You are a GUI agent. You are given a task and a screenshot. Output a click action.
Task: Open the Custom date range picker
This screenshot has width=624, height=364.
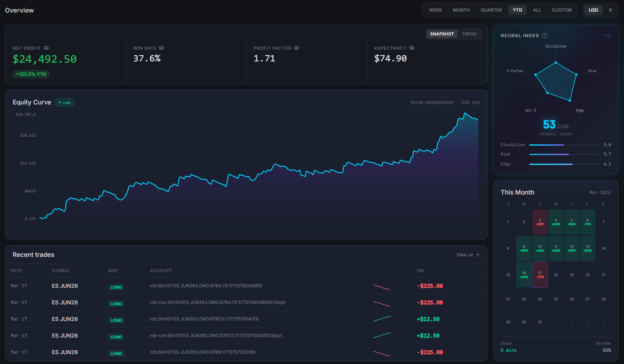[562, 10]
